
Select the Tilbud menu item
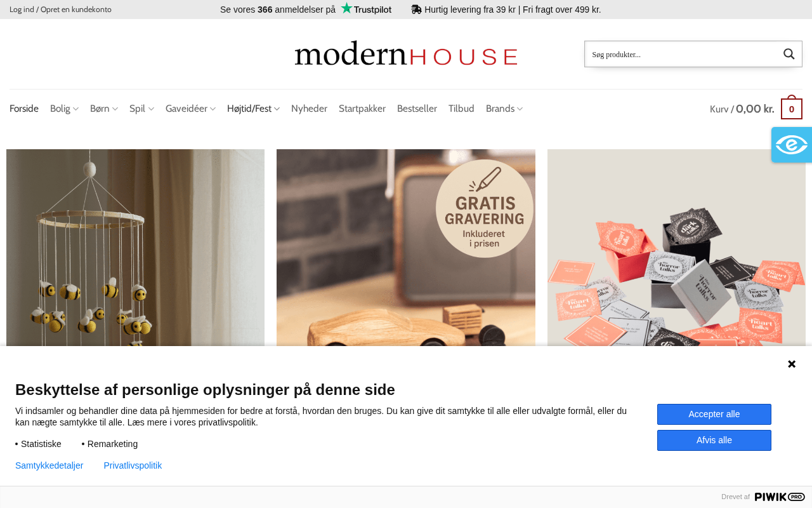461,109
